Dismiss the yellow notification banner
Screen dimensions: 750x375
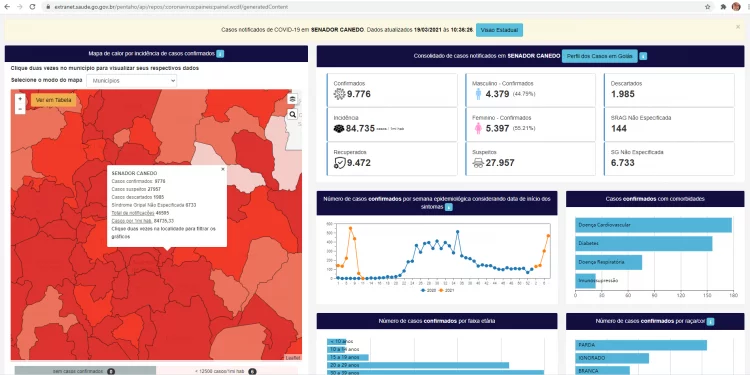click(x=738, y=27)
